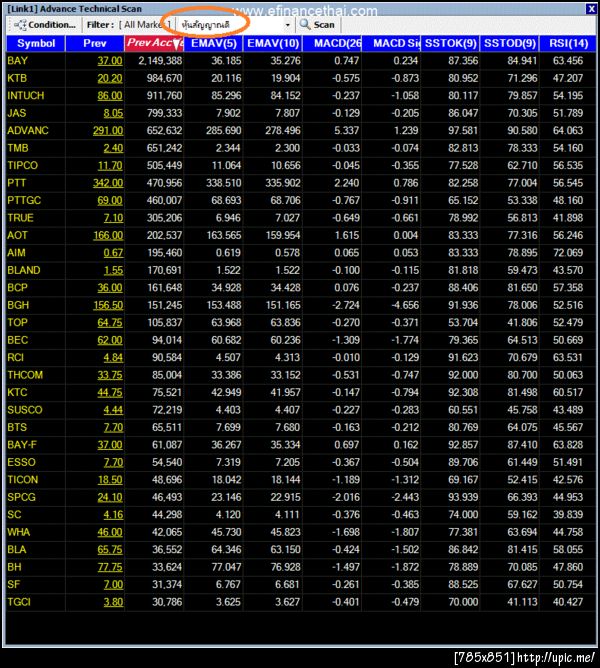Select the PTT symbol
The image size is (600, 668).
click(x=17, y=183)
